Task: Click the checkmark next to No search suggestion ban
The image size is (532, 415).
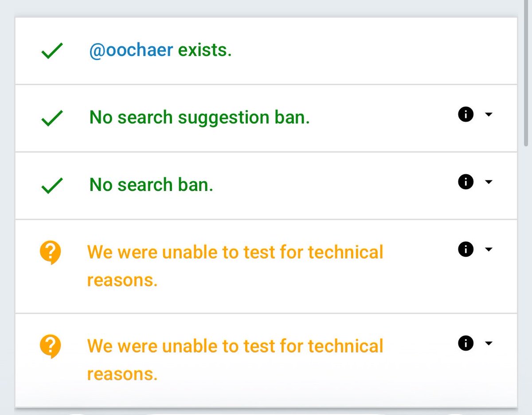Action: tap(52, 119)
